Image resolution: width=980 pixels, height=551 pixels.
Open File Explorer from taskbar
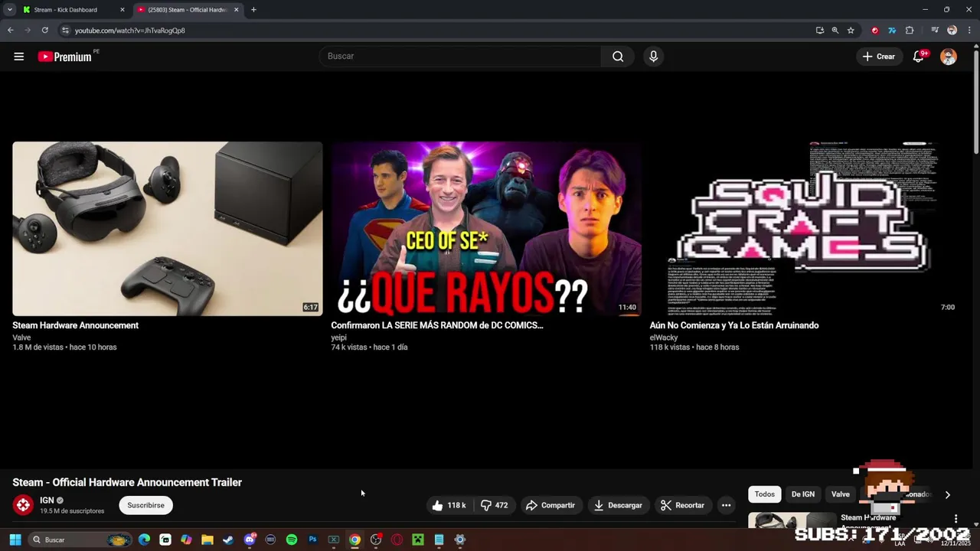coord(207,540)
